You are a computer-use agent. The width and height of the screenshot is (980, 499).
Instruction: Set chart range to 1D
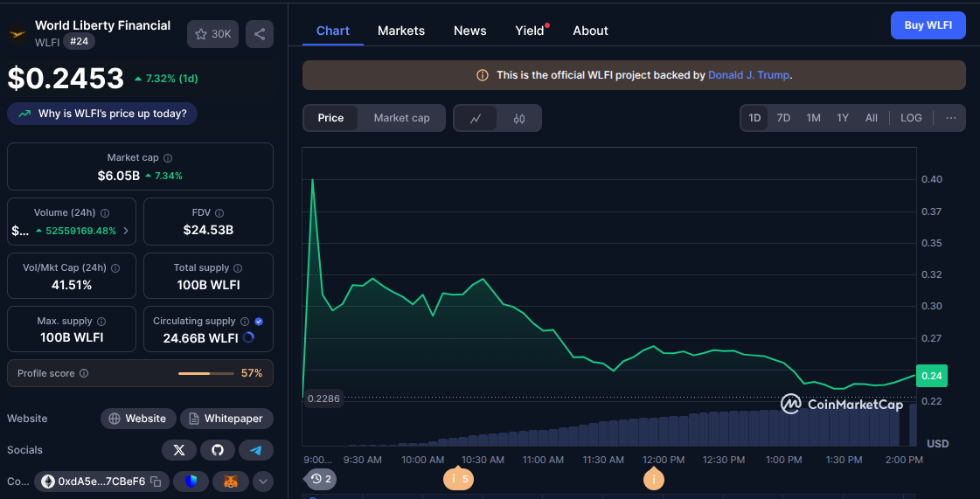(755, 118)
